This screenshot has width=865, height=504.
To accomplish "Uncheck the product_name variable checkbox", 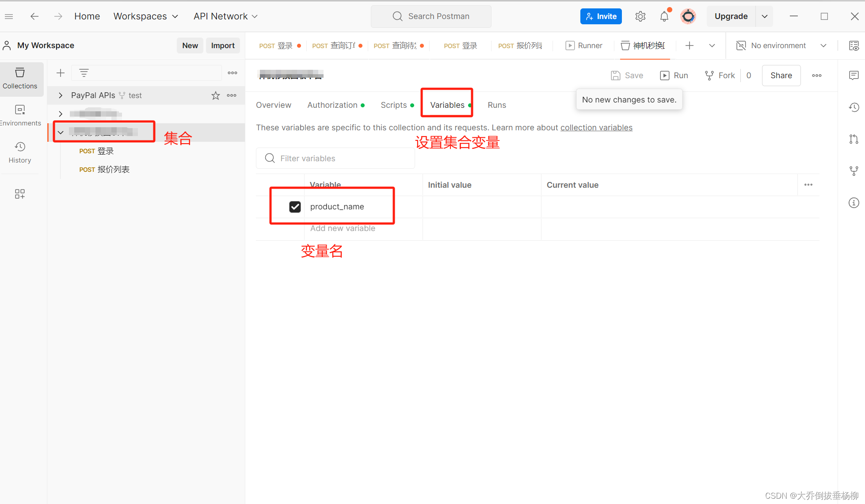I will tap(295, 207).
